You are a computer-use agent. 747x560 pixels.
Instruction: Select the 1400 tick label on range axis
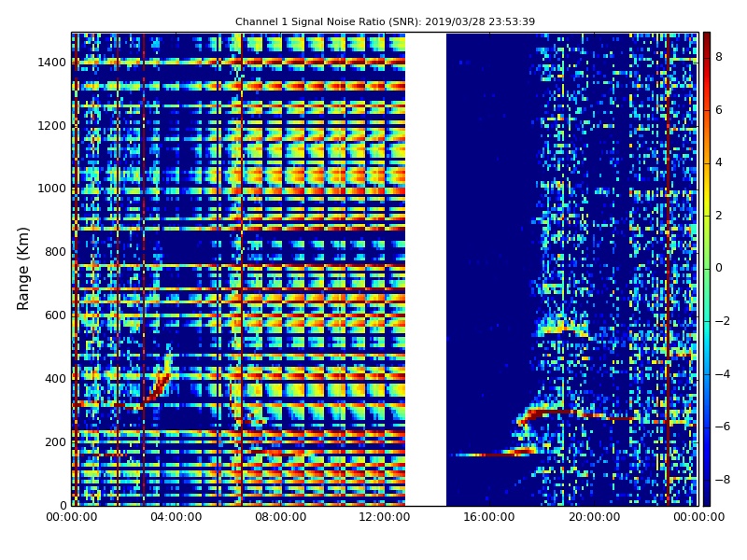(x=52, y=63)
